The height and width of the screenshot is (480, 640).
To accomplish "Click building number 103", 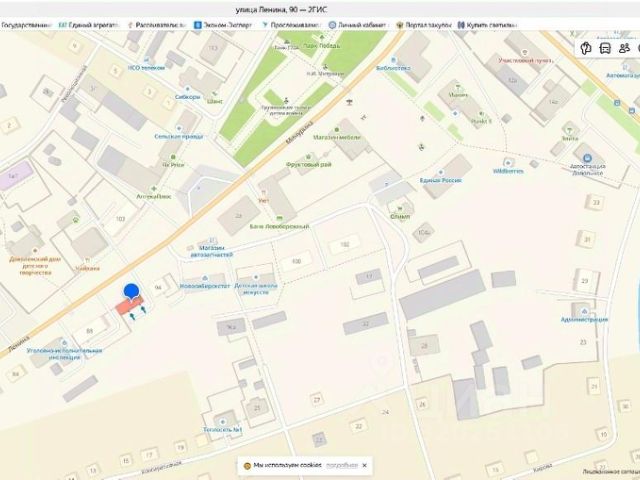I will click(120, 219).
